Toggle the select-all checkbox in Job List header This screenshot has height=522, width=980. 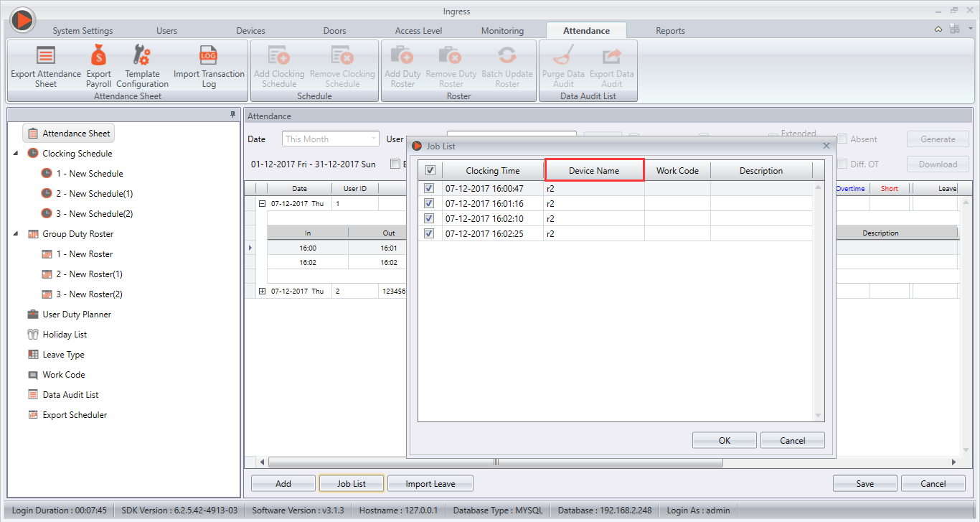[430, 171]
